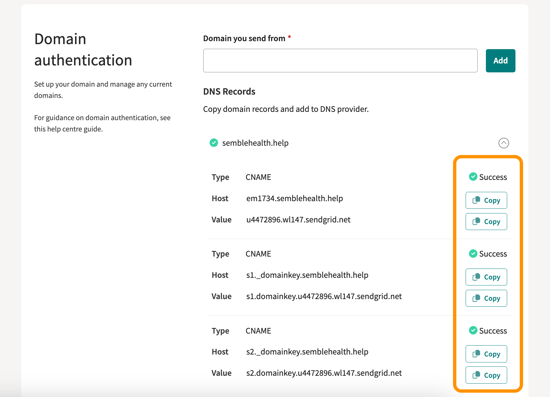The width and height of the screenshot is (550, 397).
Task: Focus the Domain you send from field
Action: pyautogui.click(x=340, y=61)
